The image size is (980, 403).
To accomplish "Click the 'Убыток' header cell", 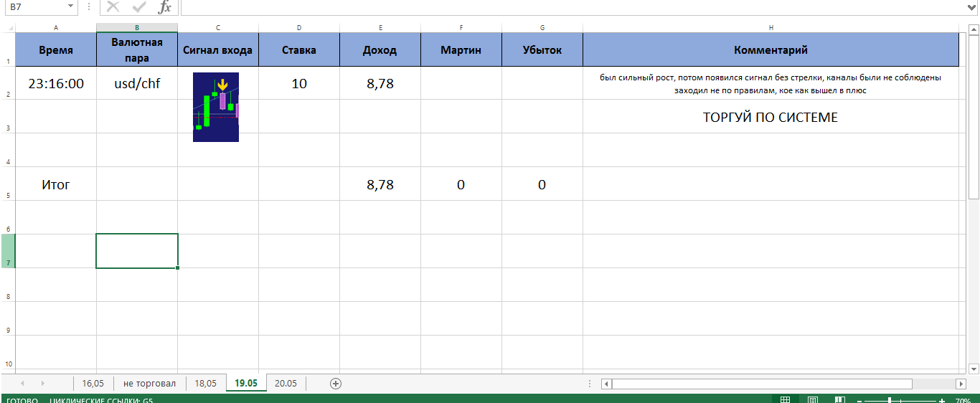I will click(x=542, y=50).
